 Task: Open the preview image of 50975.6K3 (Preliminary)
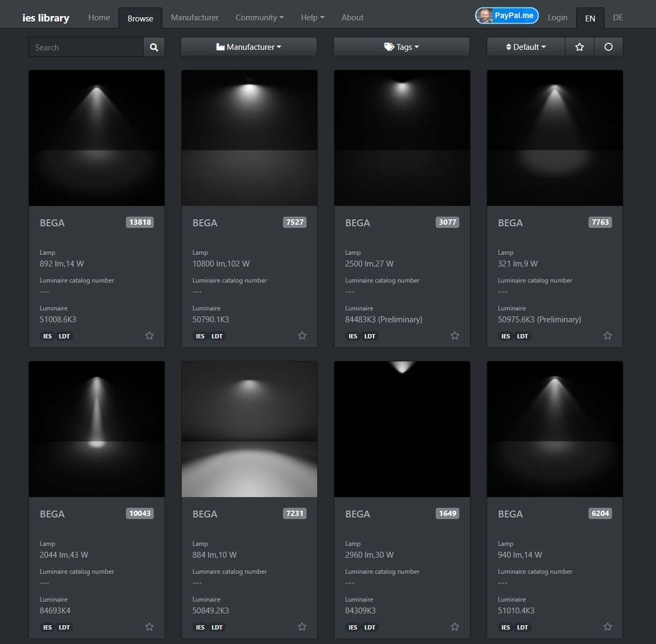(555, 138)
